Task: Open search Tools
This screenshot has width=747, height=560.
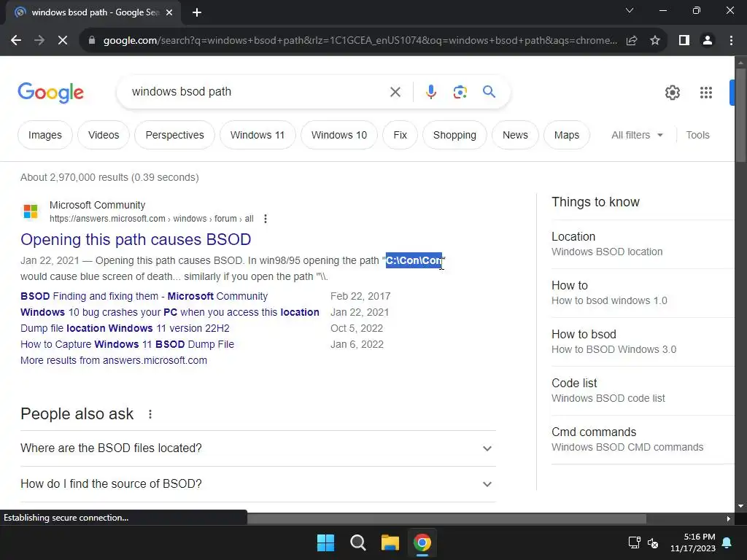Action: click(697, 135)
